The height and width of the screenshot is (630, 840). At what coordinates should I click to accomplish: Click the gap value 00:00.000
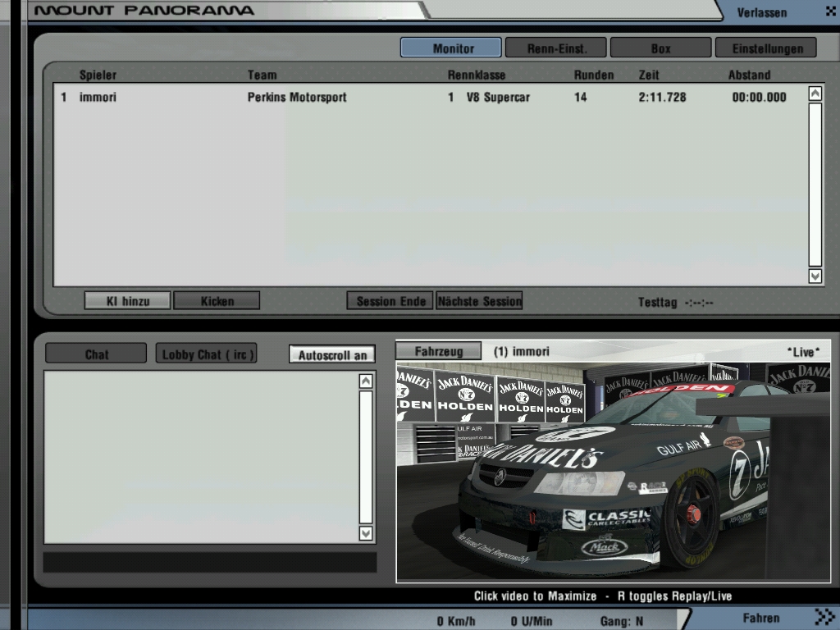tap(759, 97)
